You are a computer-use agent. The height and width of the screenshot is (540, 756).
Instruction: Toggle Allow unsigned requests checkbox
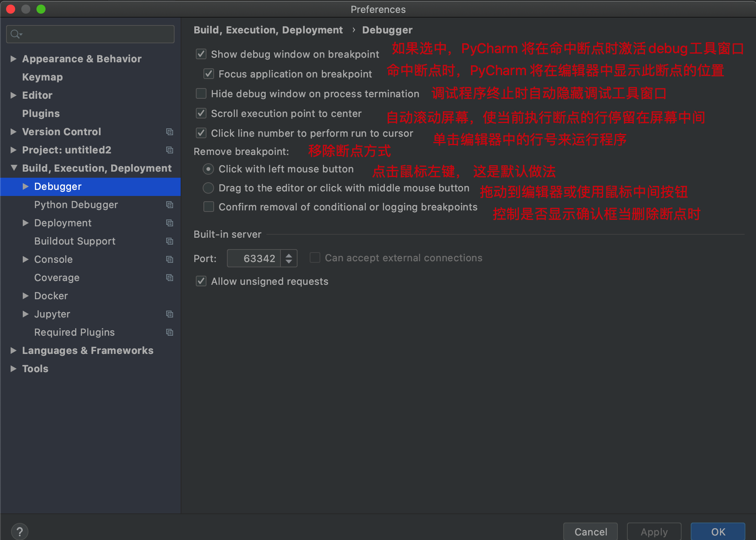tap(201, 281)
